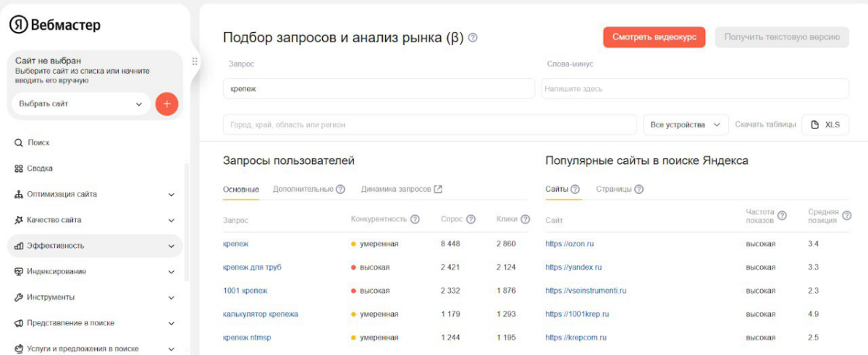This screenshot has width=868, height=355.
Task: Download tables with the XLS button
Action: (825, 125)
